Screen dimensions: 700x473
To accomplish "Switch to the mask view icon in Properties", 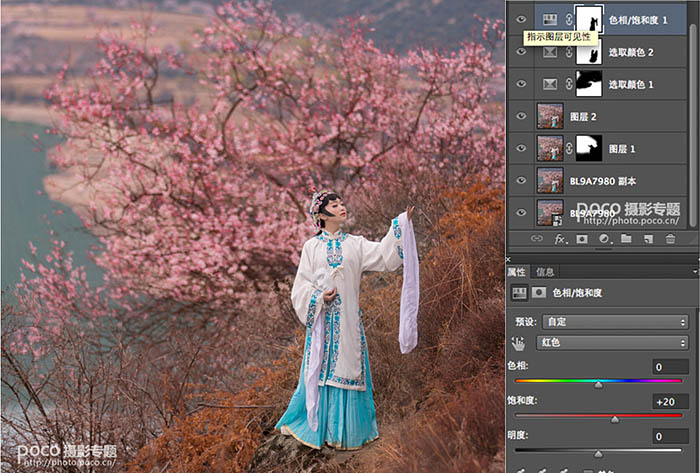I will click(x=539, y=292).
